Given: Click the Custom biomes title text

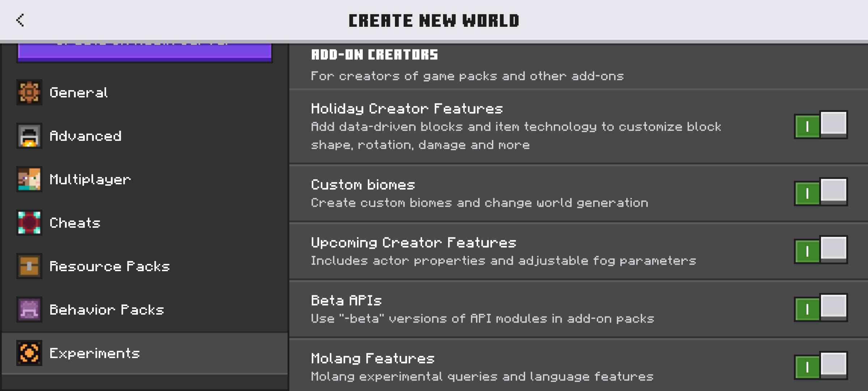Looking at the screenshot, I should tap(363, 185).
